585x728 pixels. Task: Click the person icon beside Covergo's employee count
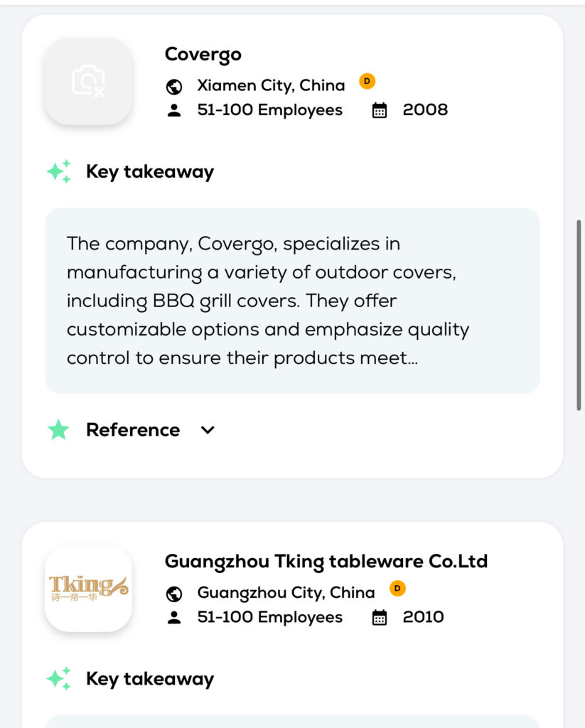174,110
